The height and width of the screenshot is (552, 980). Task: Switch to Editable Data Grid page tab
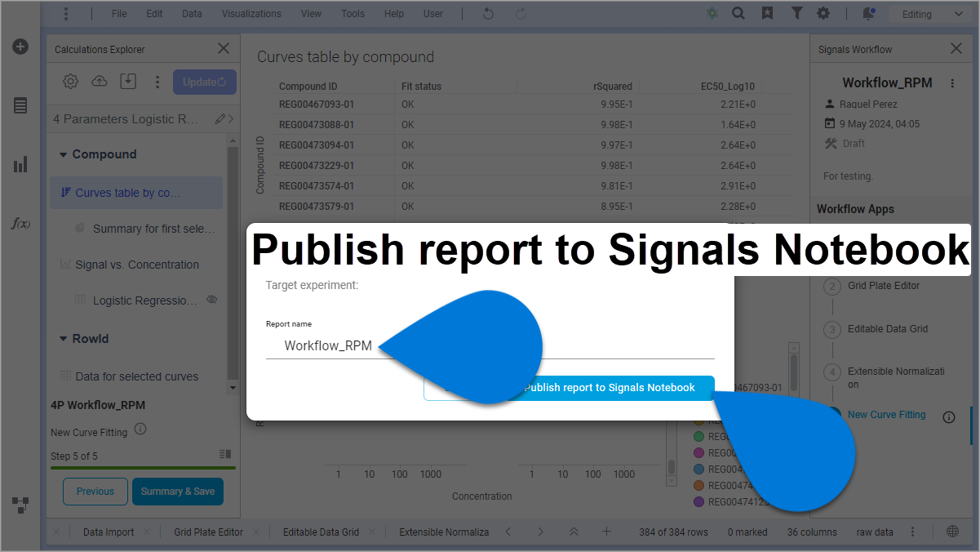321,532
